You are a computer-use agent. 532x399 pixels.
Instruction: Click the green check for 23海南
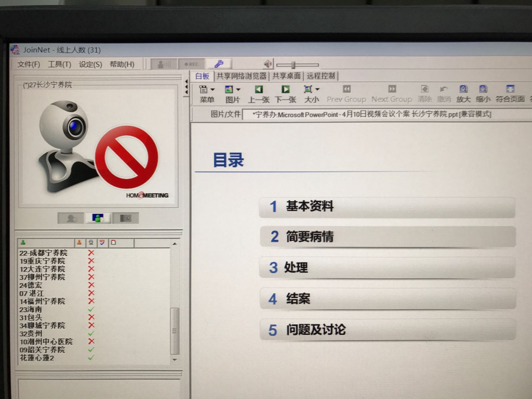(91, 309)
